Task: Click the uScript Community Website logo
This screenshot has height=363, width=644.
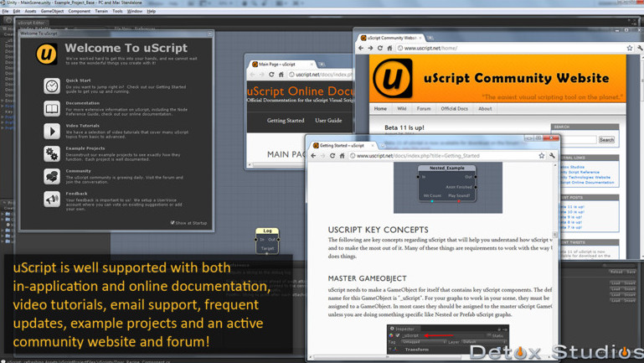Action: (393, 79)
